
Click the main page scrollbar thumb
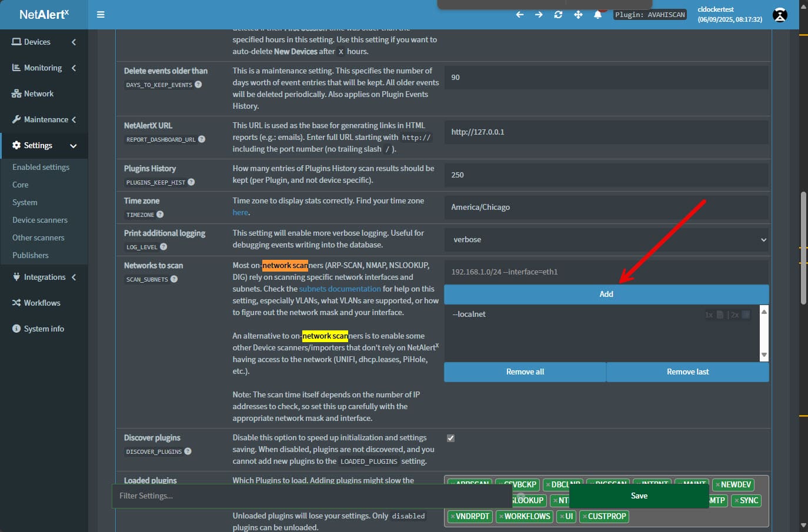click(803, 247)
